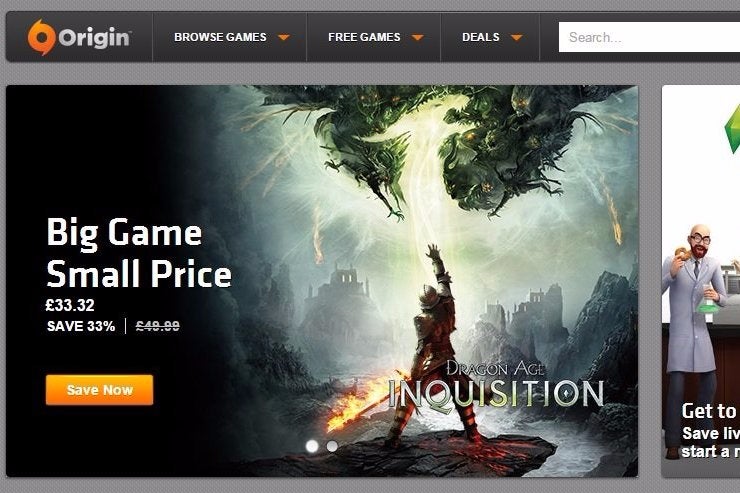The width and height of the screenshot is (740, 493).
Task: Click the Origin wordmark in header
Action: point(95,37)
